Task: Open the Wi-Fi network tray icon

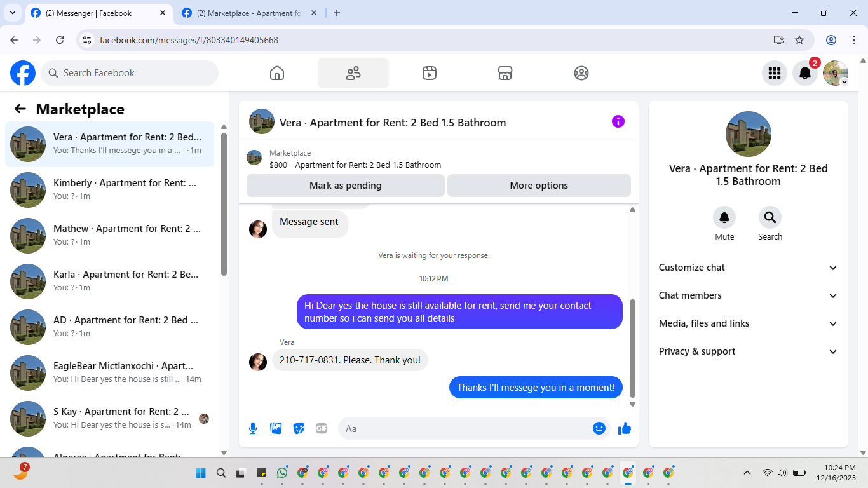Action: pos(768,473)
